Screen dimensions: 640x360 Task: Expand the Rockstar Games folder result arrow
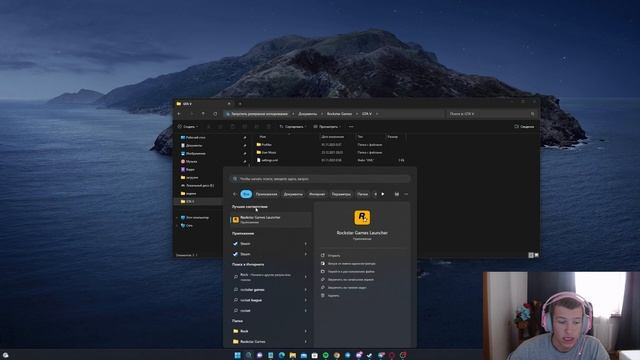(x=306, y=342)
